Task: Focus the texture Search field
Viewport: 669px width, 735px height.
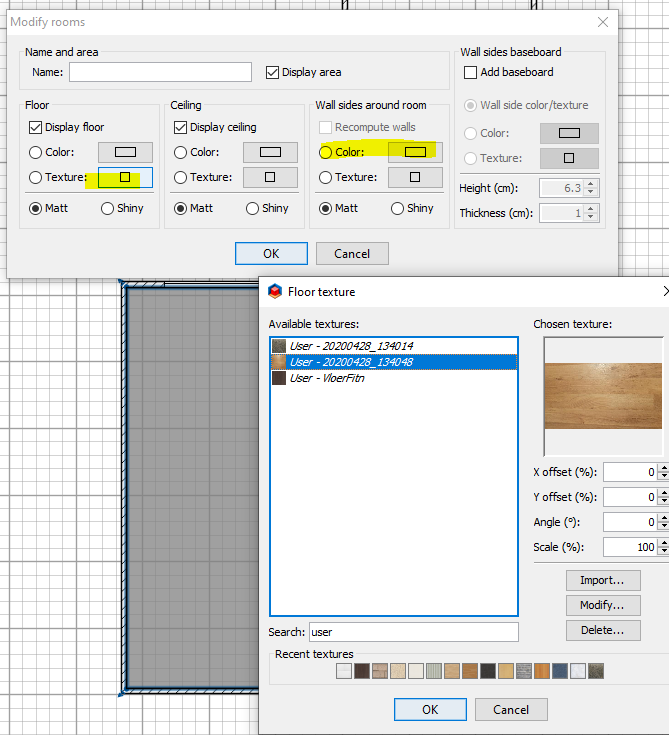Action: click(414, 632)
